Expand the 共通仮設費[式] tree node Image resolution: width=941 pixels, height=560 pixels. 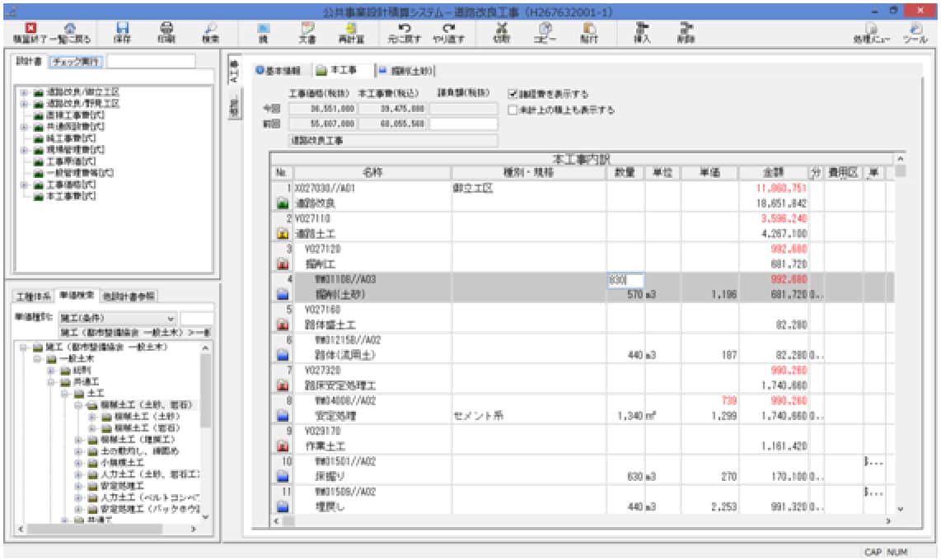25,127
